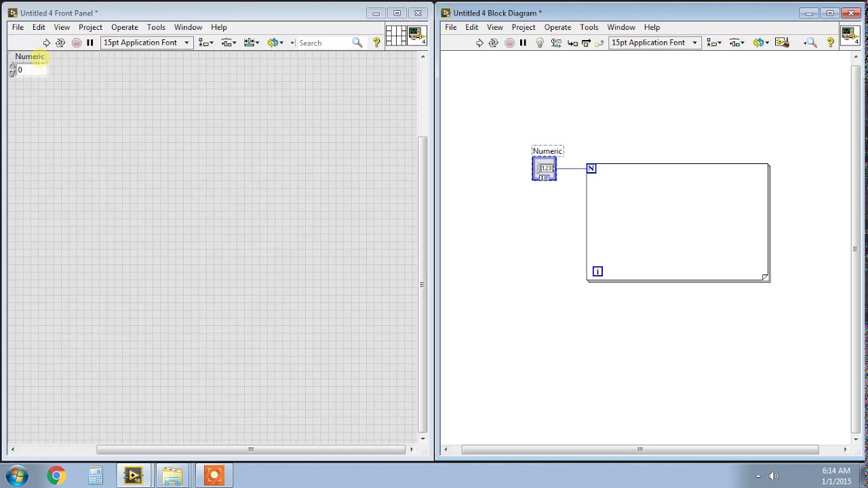Open Resize Objects dropdown in Front Panel

[252, 43]
